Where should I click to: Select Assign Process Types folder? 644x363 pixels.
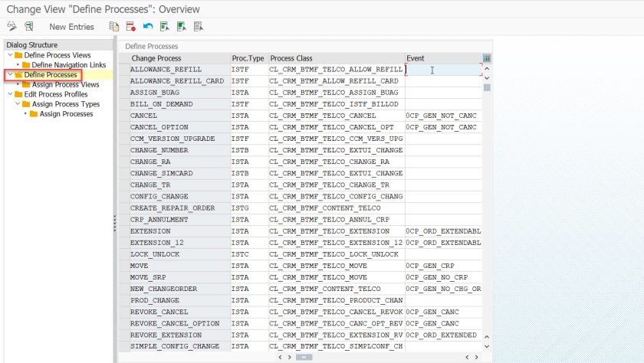click(65, 104)
